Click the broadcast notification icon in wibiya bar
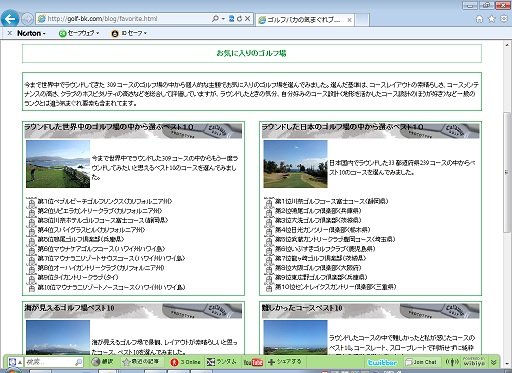 pos(452,362)
